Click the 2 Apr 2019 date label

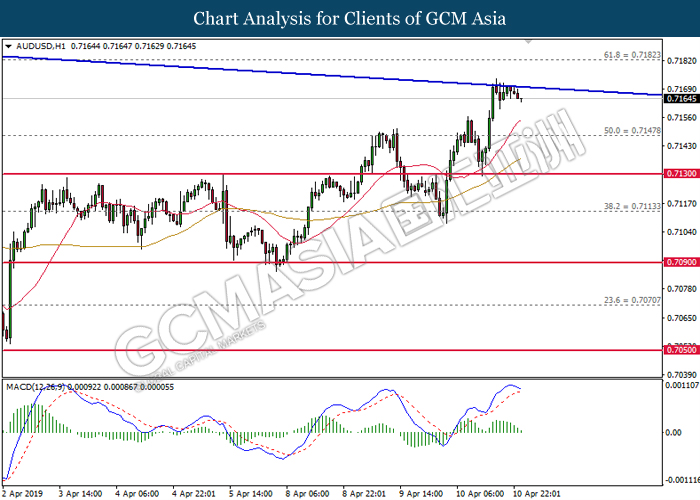click(x=23, y=493)
